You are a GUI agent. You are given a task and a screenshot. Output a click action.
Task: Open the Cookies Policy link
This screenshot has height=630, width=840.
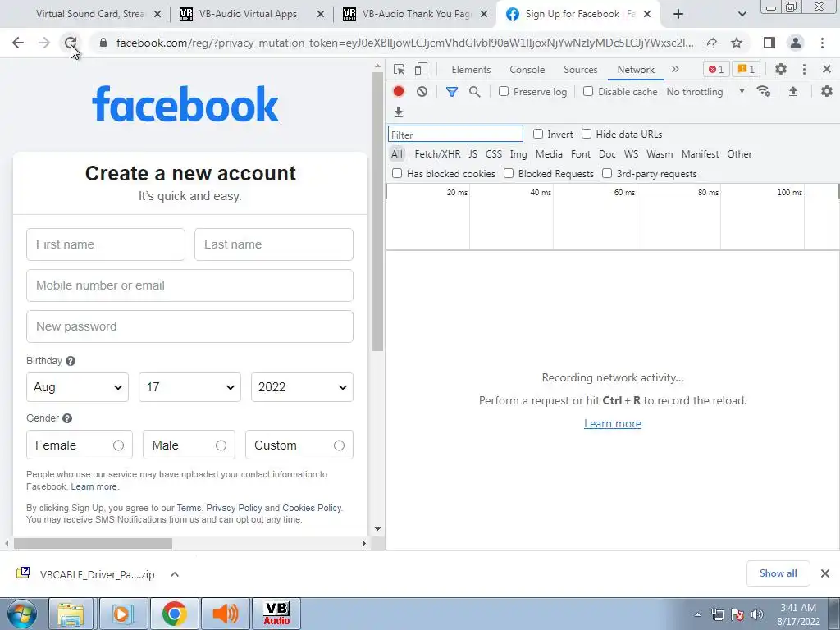[312, 508]
